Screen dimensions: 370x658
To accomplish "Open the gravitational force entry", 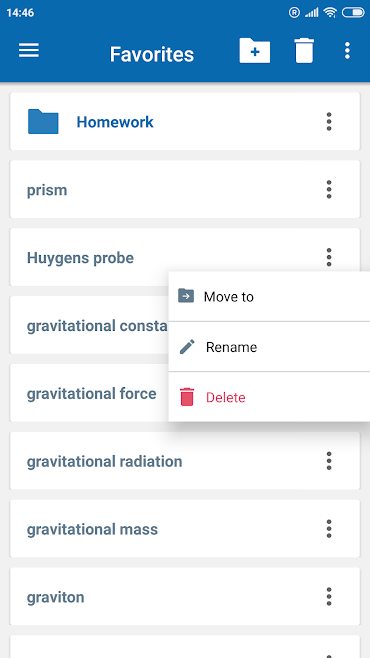I will pos(89,394).
